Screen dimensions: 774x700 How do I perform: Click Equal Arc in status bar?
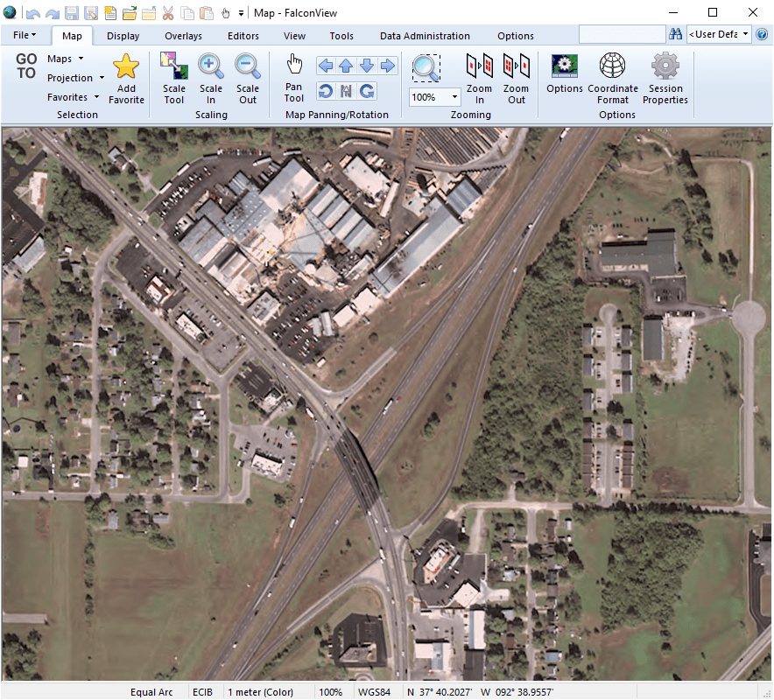pos(151,692)
